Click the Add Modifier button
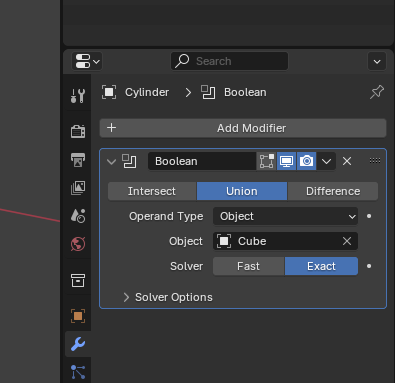This screenshot has height=383, width=395. (243, 128)
